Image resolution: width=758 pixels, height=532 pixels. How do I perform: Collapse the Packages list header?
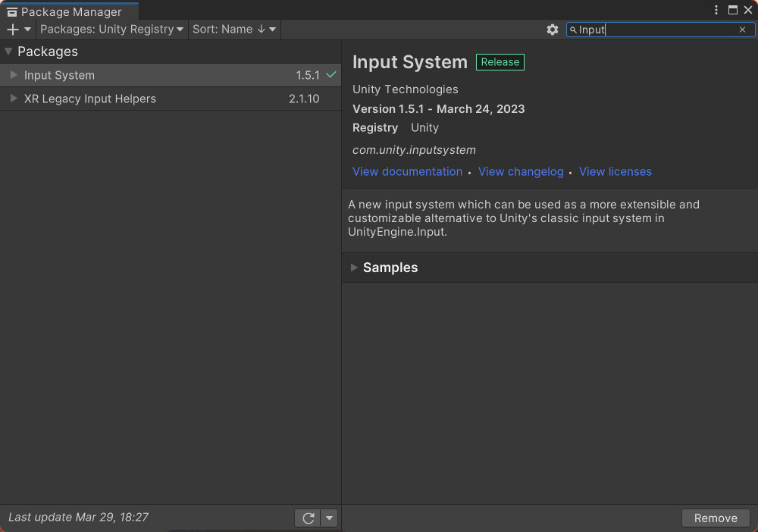click(8, 52)
